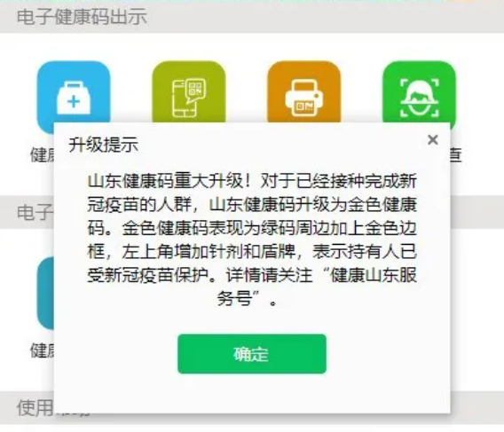
Task: Confirm the upgrade notice with 确定
Action: tap(252, 354)
